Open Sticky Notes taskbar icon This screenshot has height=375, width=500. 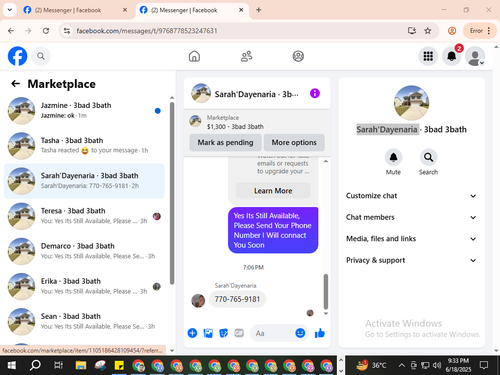click(119, 366)
